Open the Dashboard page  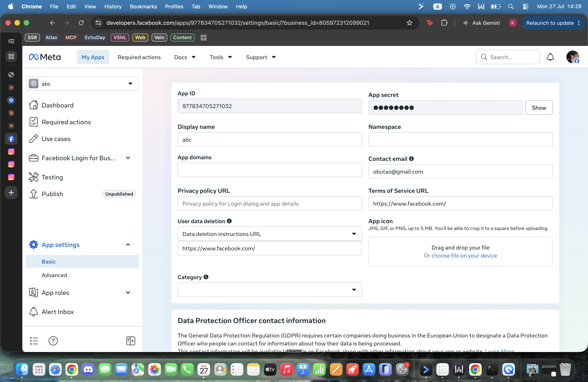tap(83, 105)
